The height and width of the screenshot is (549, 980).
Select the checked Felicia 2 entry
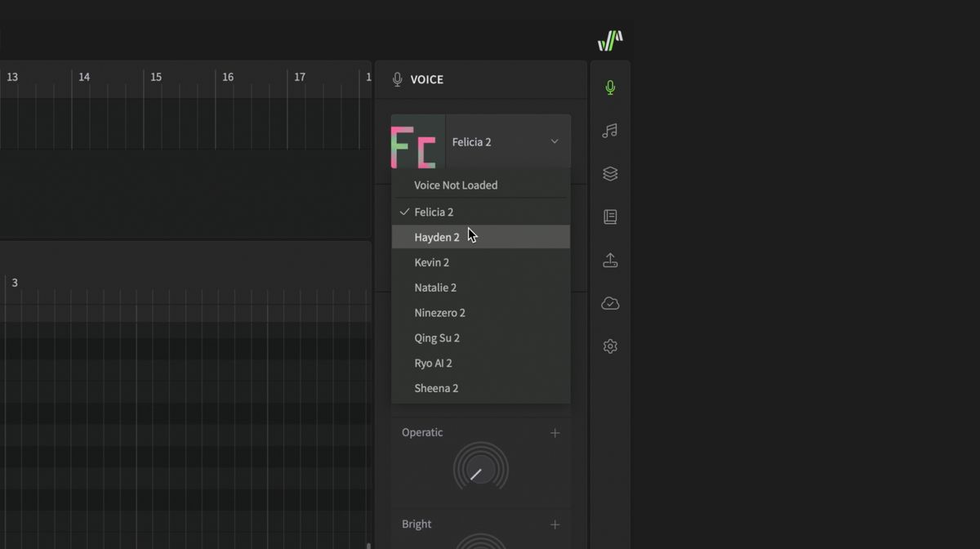click(x=481, y=212)
